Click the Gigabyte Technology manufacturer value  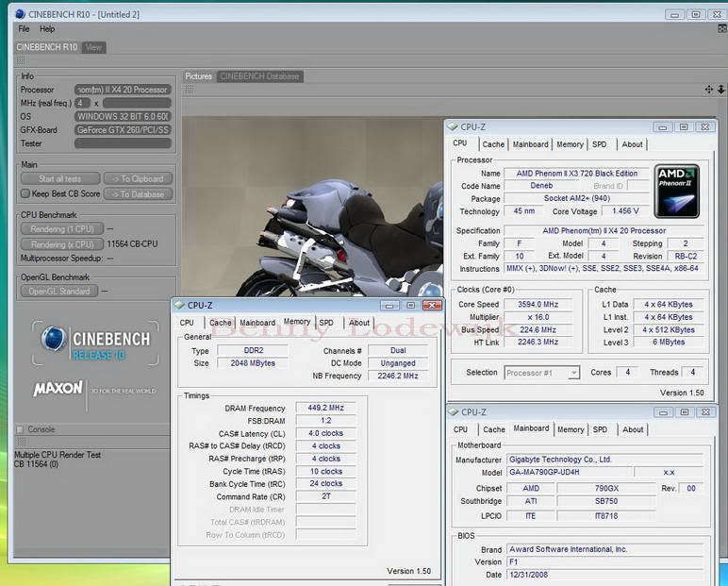(604, 460)
